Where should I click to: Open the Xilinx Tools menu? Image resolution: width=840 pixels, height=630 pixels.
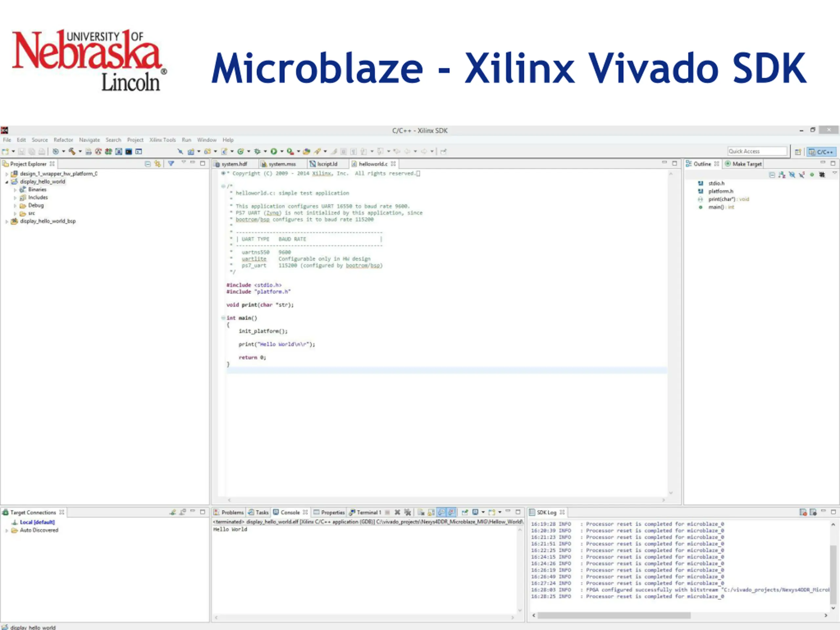[162, 140]
